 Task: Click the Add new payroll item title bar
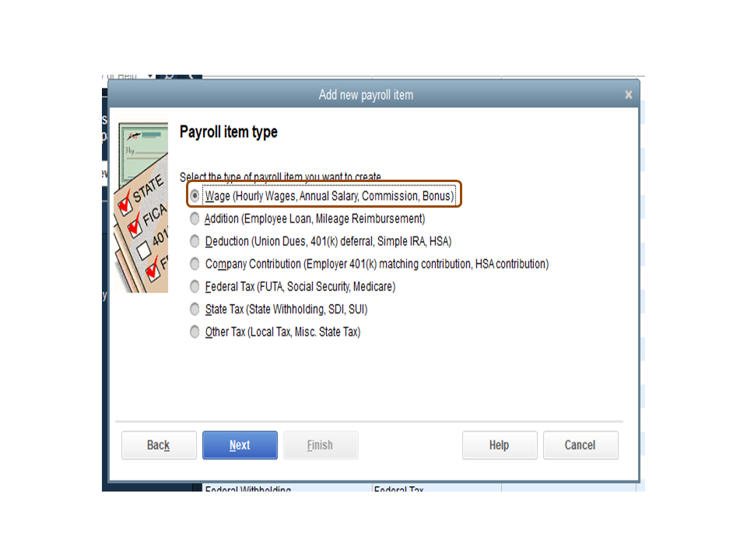click(366, 95)
